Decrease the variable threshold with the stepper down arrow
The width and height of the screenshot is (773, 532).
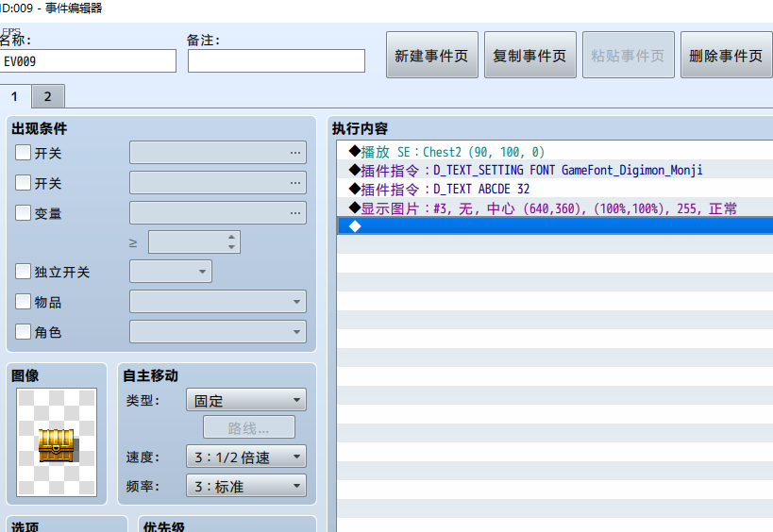pyautogui.click(x=231, y=247)
